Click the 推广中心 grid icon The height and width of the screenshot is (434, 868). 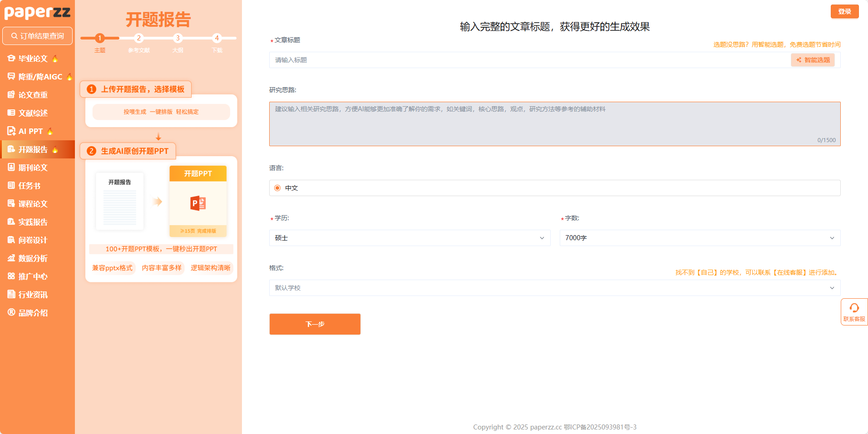pyautogui.click(x=11, y=276)
